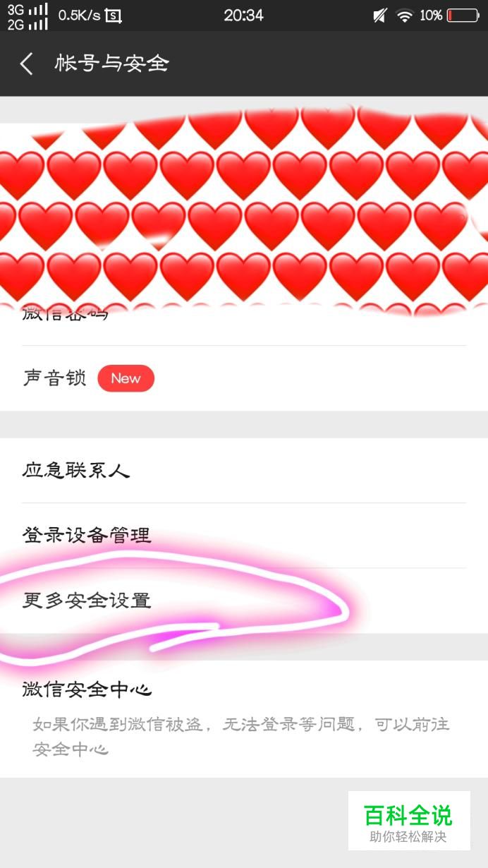Tap the security center description text
This screenshot has width=488, height=868.
tap(240, 736)
